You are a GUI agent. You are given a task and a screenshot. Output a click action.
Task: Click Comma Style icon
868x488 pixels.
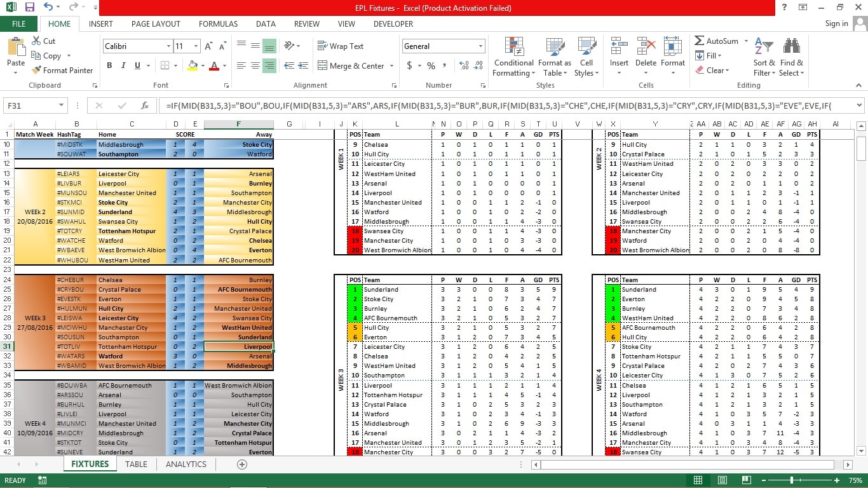click(x=444, y=65)
